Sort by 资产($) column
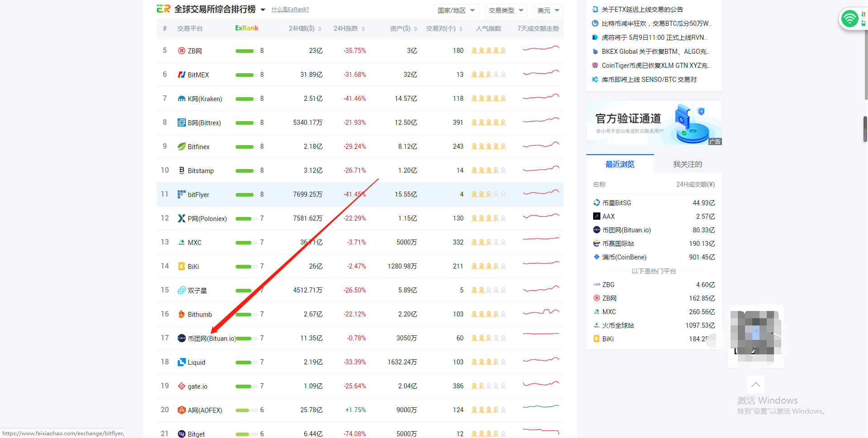Viewport: 868px width, 438px height. (x=404, y=28)
